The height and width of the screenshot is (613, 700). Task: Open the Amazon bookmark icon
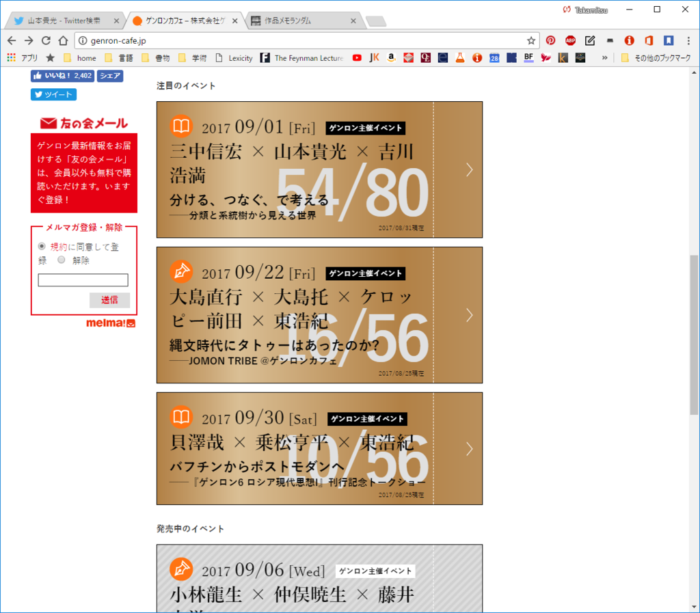pyautogui.click(x=391, y=58)
